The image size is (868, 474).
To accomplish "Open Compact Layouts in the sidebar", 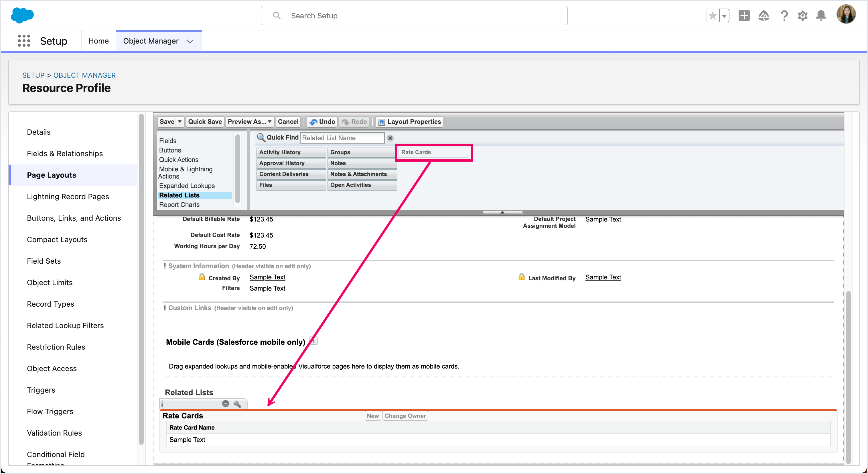I will point(57,240).
